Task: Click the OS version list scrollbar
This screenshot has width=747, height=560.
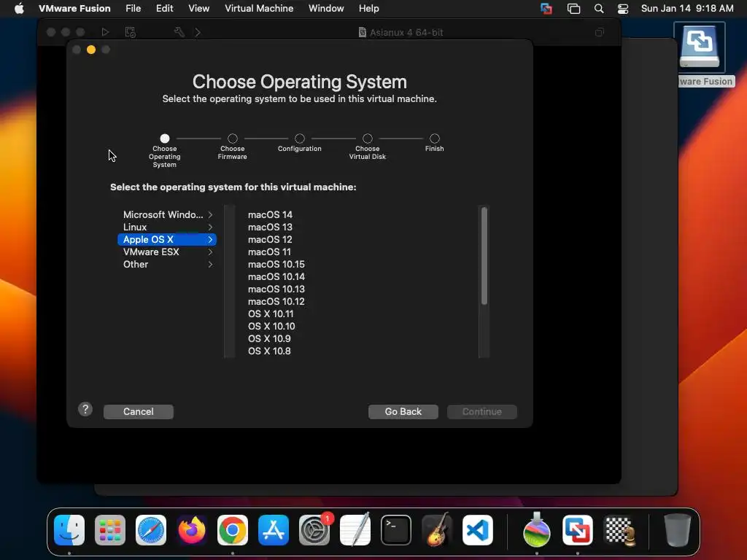Action: (x=484, y=256)
